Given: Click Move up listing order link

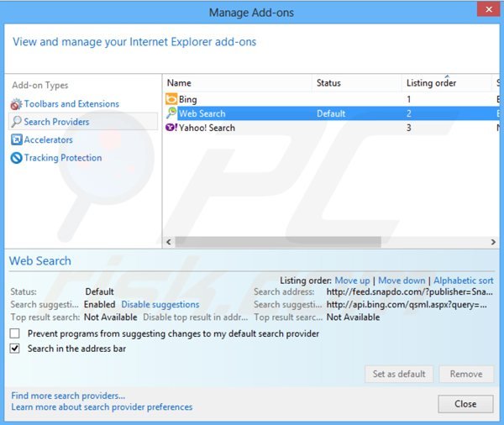Looking at the screenshot, I should coord(352,281).
